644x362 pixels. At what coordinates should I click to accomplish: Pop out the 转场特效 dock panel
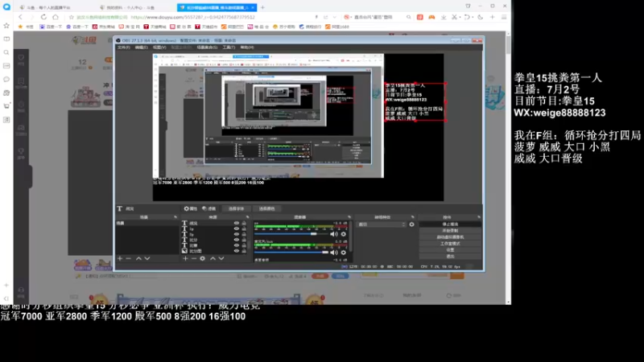pyautogui.click(x=413, y=217)
